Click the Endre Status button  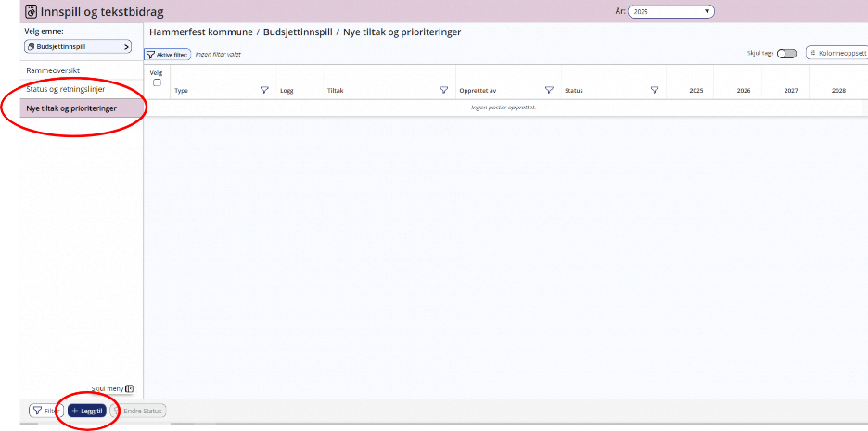(139, 411)
